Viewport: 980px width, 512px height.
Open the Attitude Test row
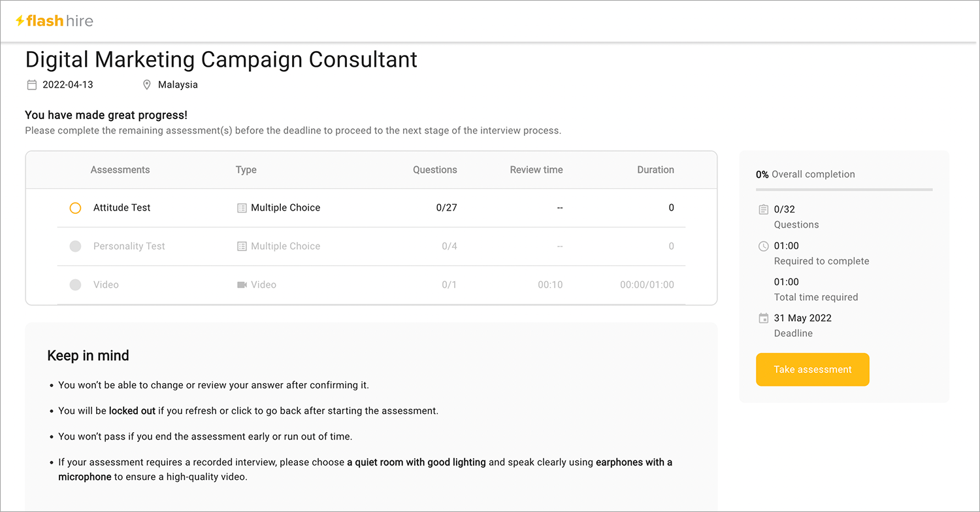pyautogui.click(x=122, y=207)
